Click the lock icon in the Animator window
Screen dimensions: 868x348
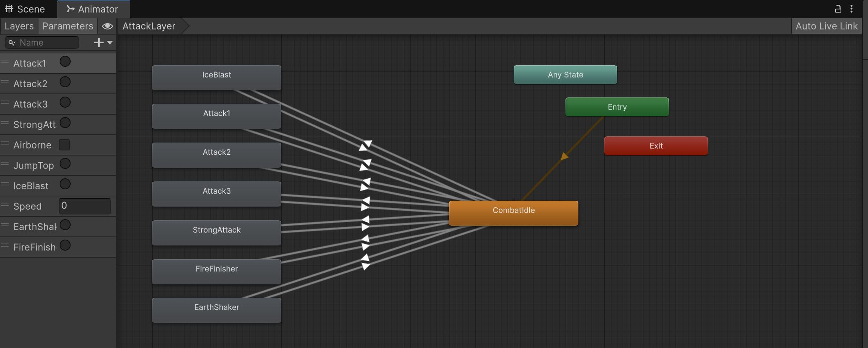[838, 9]
